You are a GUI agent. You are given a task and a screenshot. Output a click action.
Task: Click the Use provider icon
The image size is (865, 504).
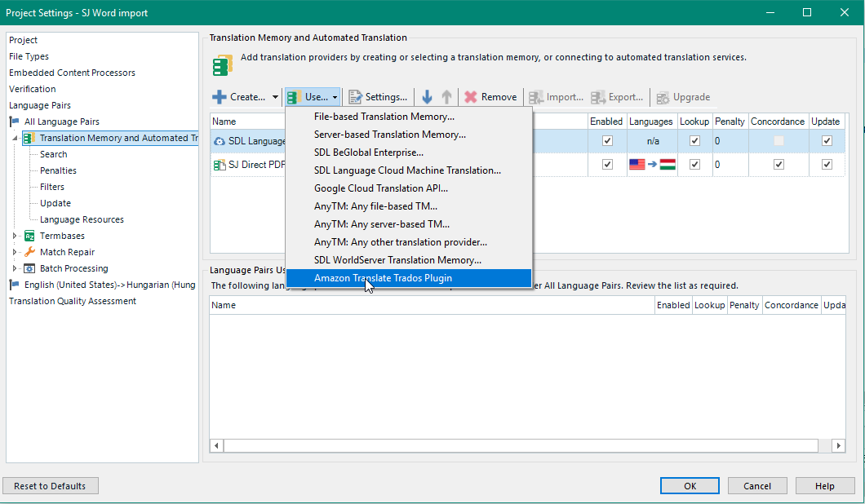[294, 97]
